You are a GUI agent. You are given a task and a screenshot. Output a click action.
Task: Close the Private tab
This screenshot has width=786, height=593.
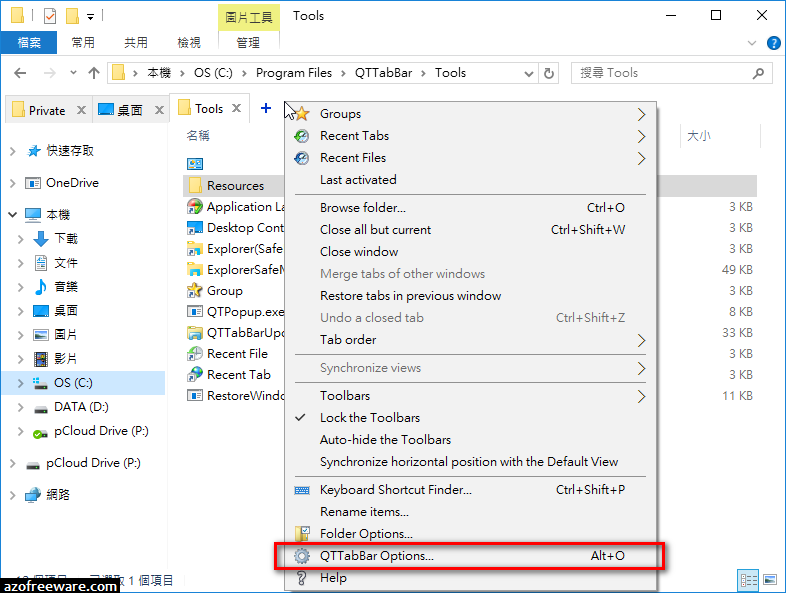pyautogui.click(x=81, y=110)
